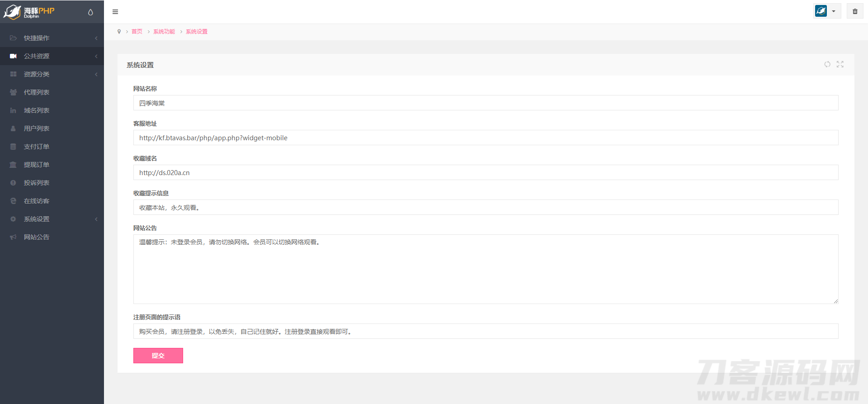868x404 pixels.
Task: Open 代理列表 in the sidebar
Action: tap(37, 92)
